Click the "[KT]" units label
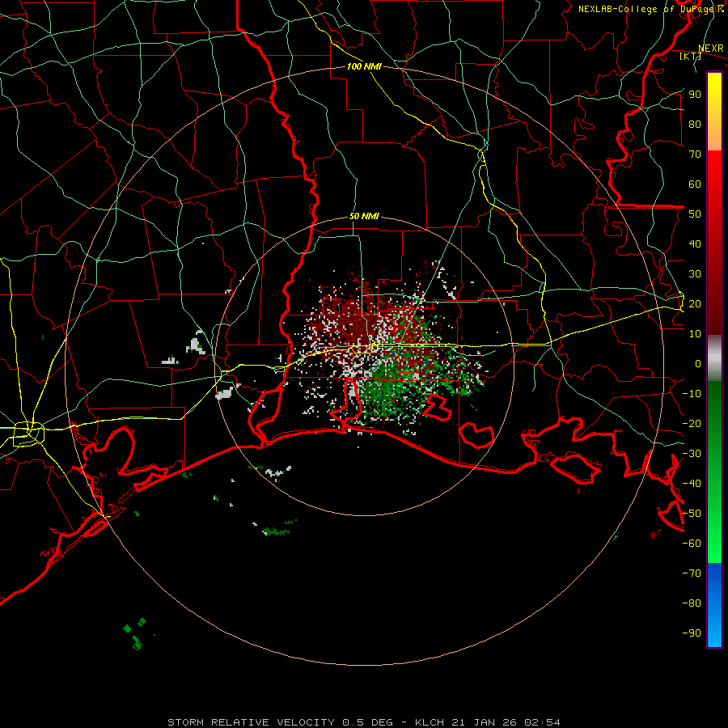This screenshot has width=728, height=728. (691, 56)
